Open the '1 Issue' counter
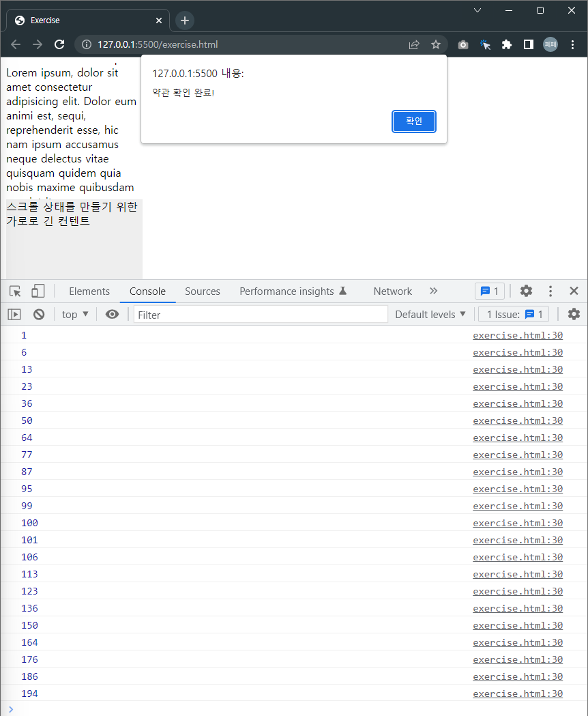This screenshot has height=716, width=588. pyautogui.click(x=513, y=314)
